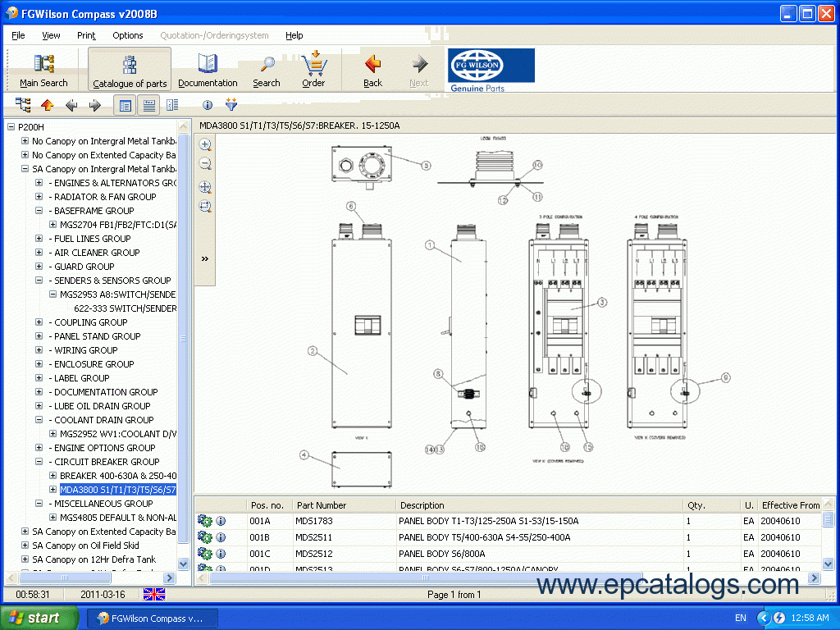Collapse BASEFRAME GROUP node

click(x=39, y=211)
